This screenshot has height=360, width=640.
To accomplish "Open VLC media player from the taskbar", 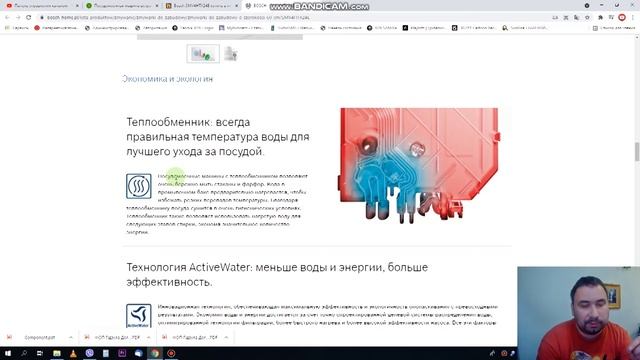I will (73, 353).
